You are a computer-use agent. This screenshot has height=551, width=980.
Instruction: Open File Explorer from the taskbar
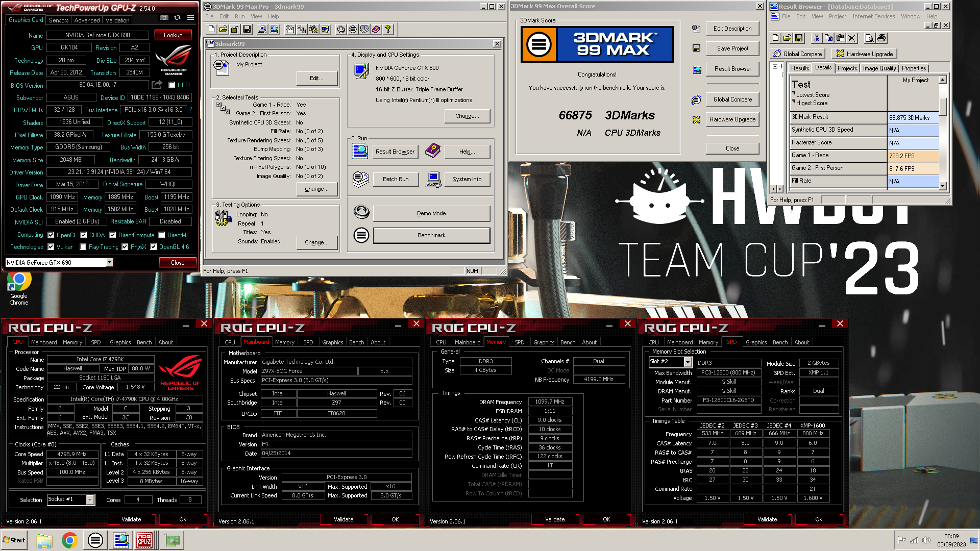pyautogui.click(x=44, y=540)
